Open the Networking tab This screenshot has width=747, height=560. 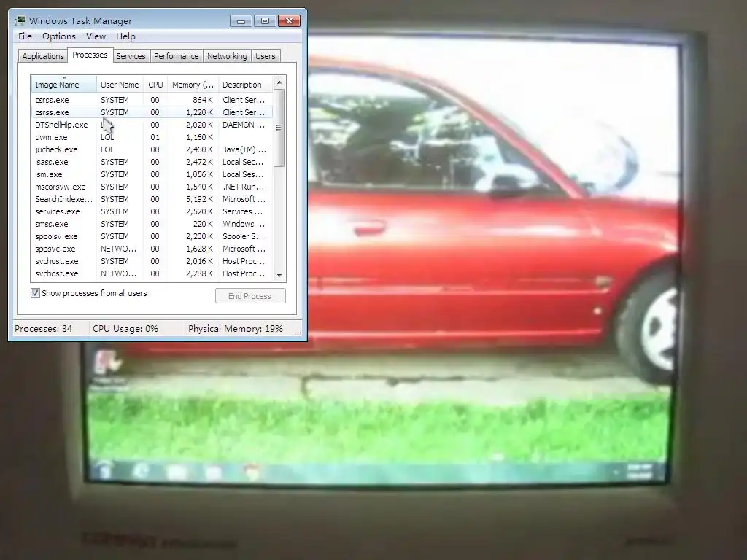pyautogui.click(x=227, y=56)
